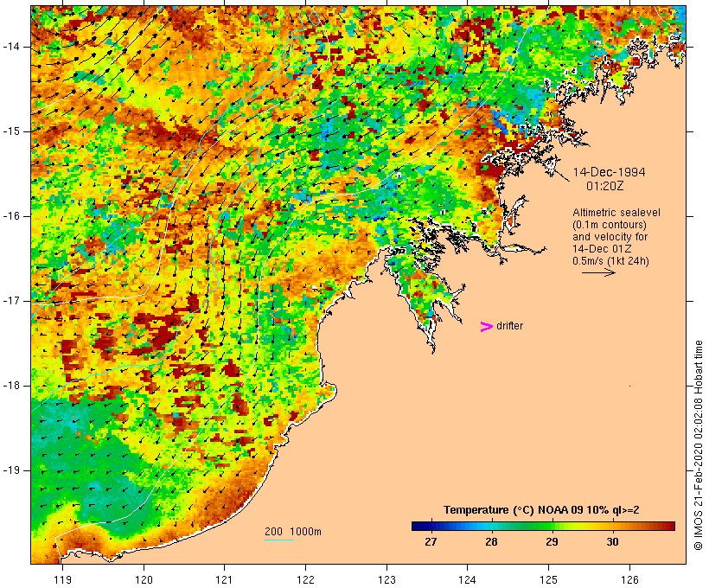Click longitude axis label '119'

coord(62,580)
